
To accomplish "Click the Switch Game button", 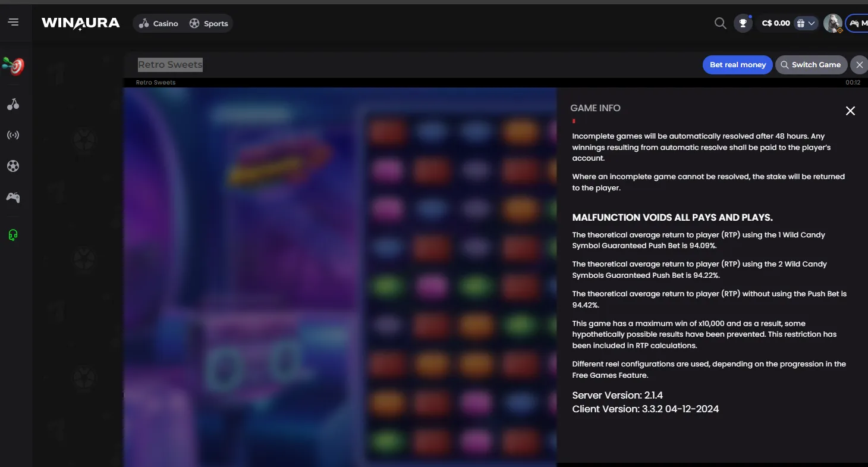I will point(811,65).
